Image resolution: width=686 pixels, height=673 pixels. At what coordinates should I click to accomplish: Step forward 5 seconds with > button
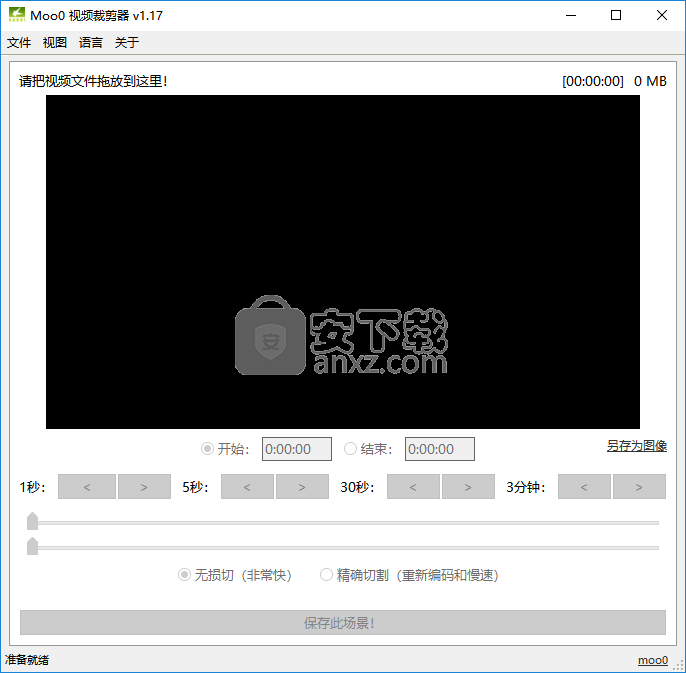coord(302,487)
